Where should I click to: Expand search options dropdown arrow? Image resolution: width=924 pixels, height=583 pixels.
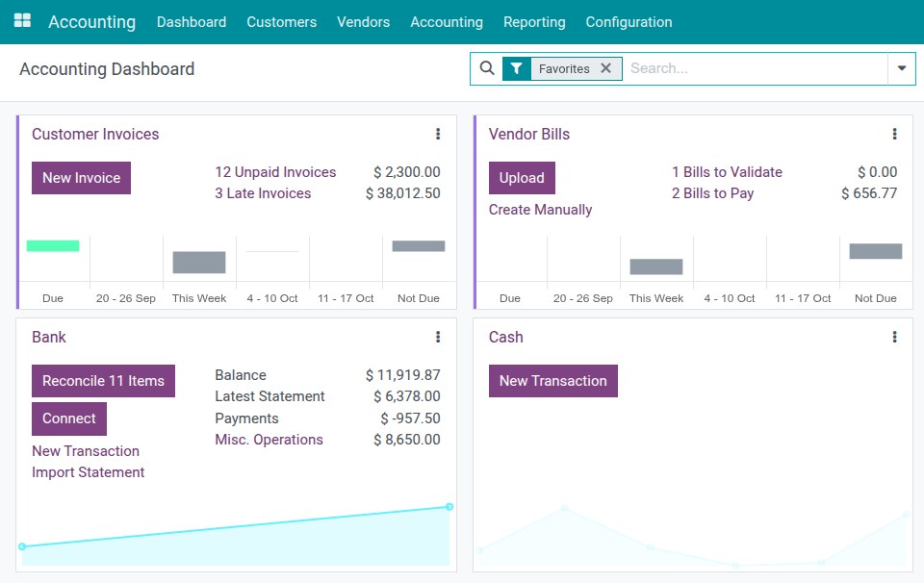[x=902, y=68]
